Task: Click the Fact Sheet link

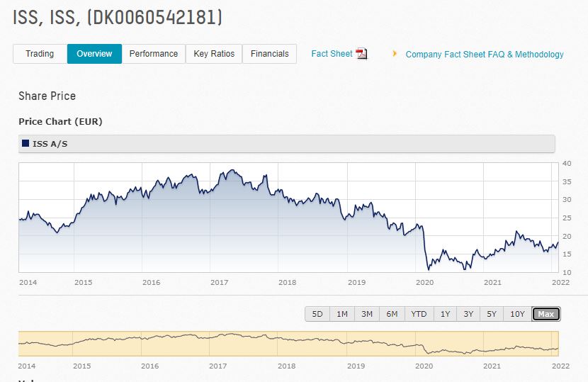Action: (332, 54)
